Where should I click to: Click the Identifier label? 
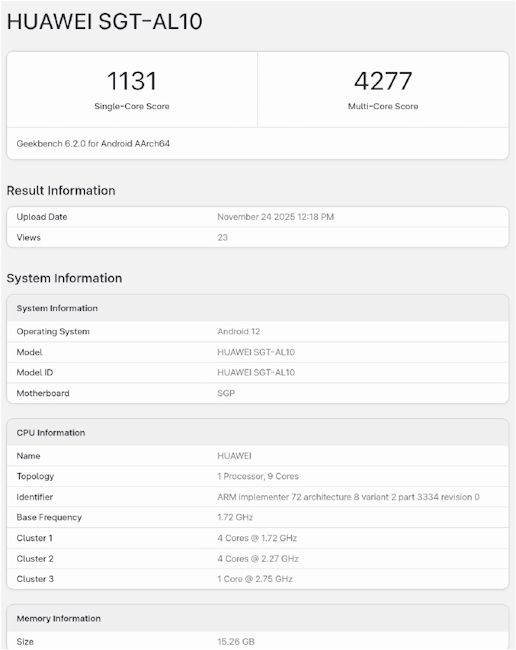pos(35,497)
